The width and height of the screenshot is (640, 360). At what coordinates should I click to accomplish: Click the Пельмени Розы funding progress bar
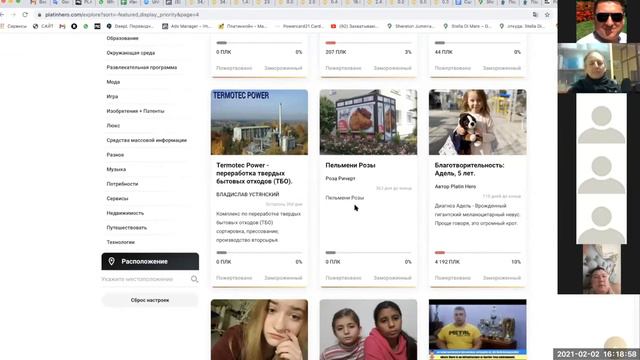[368, 253]
